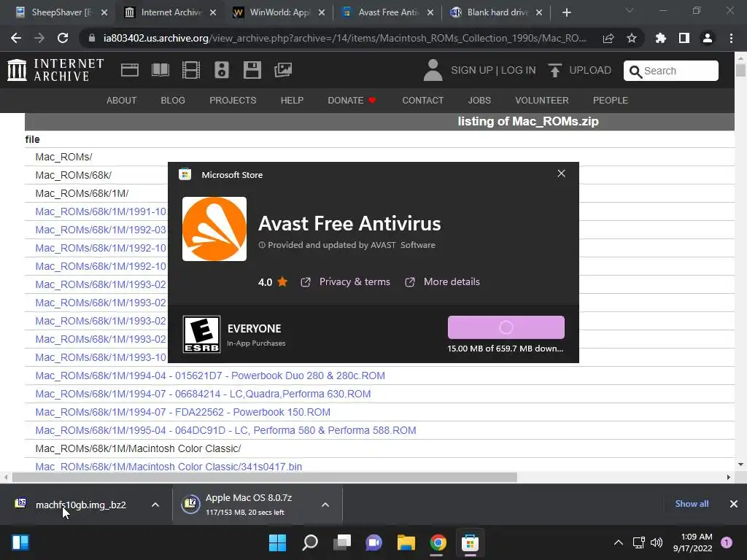Close the Microsoft Store dialog
Viewport: 747px width, 560px height.
tap(561, 174)
